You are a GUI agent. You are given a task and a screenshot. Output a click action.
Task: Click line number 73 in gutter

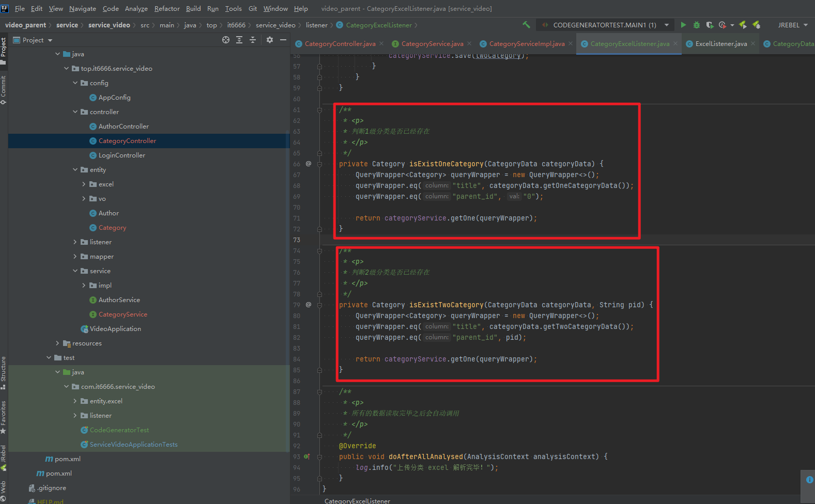(x=297, y=240)
